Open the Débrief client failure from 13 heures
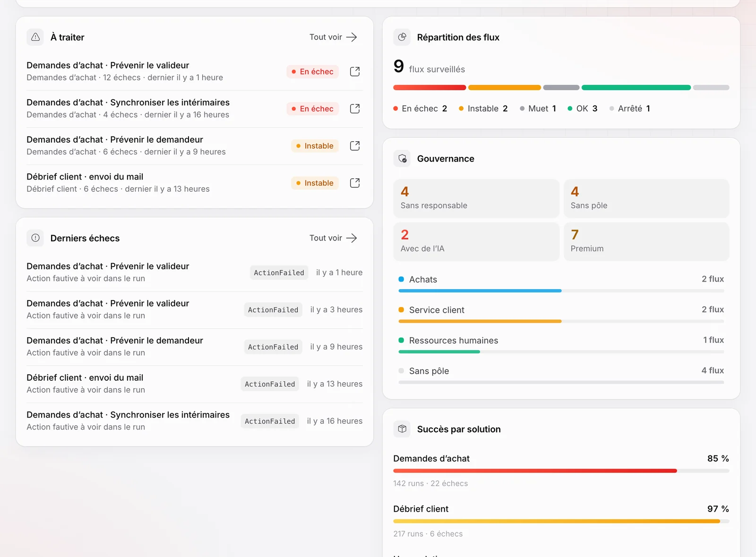The height and width of the screenshot is (557, 756). tap(195, 384)
